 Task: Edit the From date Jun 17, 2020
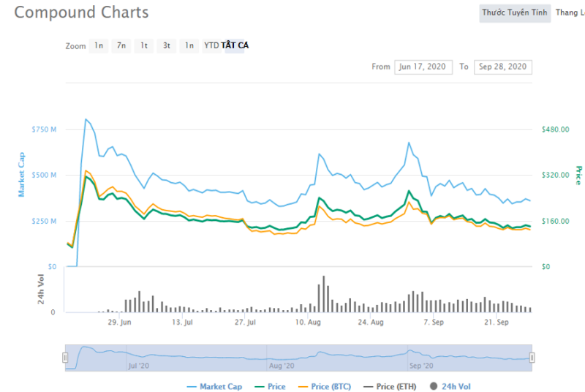(x=423, y=67)
